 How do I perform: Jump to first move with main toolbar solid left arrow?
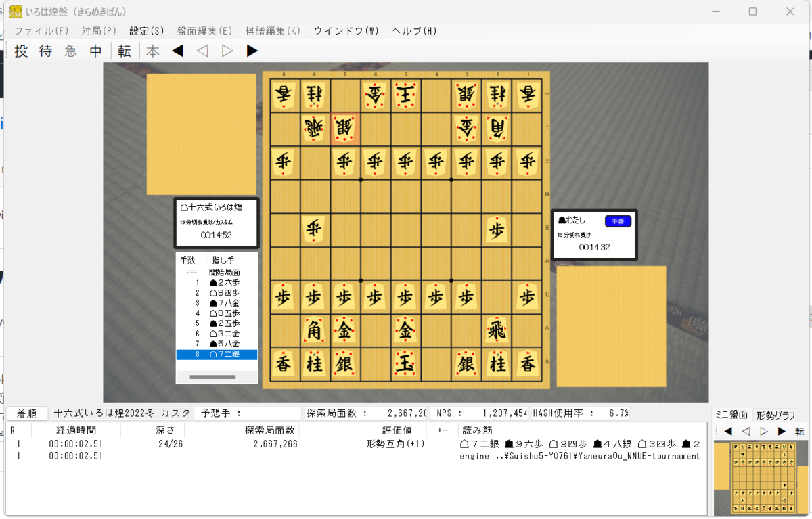click(177, 51)
